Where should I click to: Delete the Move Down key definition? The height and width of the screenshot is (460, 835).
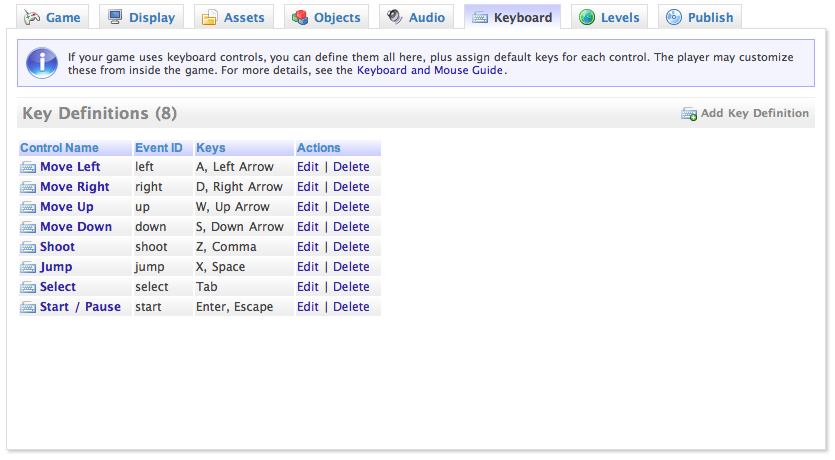click(x=351, y=227)
